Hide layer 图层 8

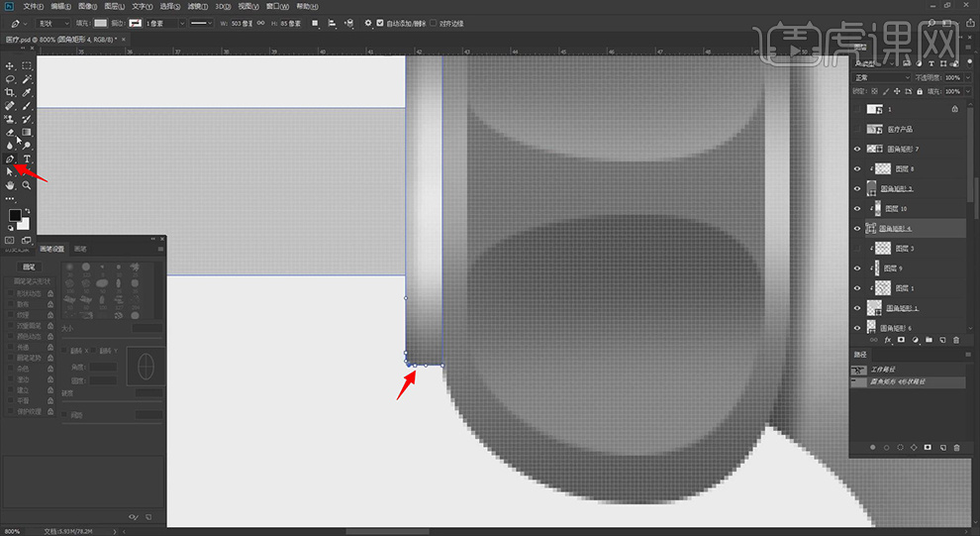point(857,168)
